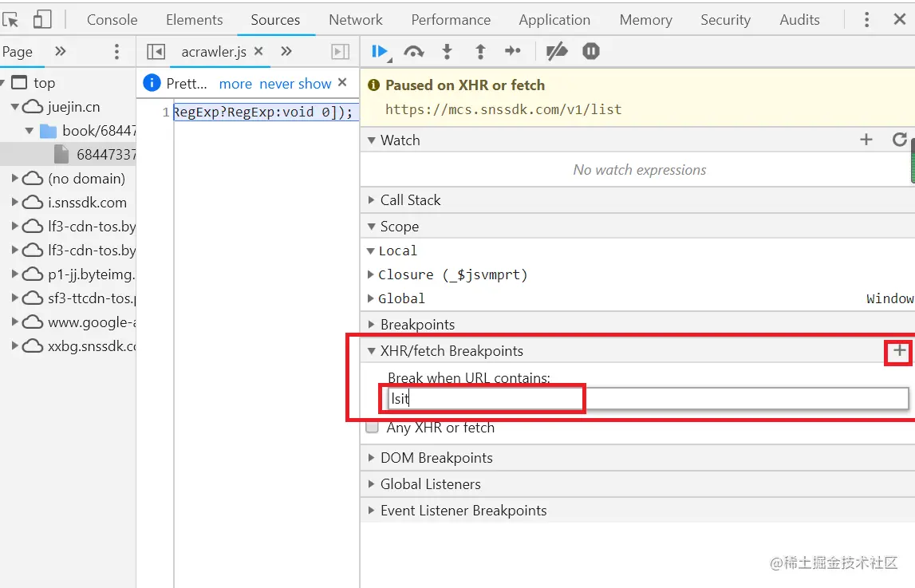Image resolution: width=915 pixels, height=588 pixels.
Task: Step to the next statement
Action: pos(512,51)
